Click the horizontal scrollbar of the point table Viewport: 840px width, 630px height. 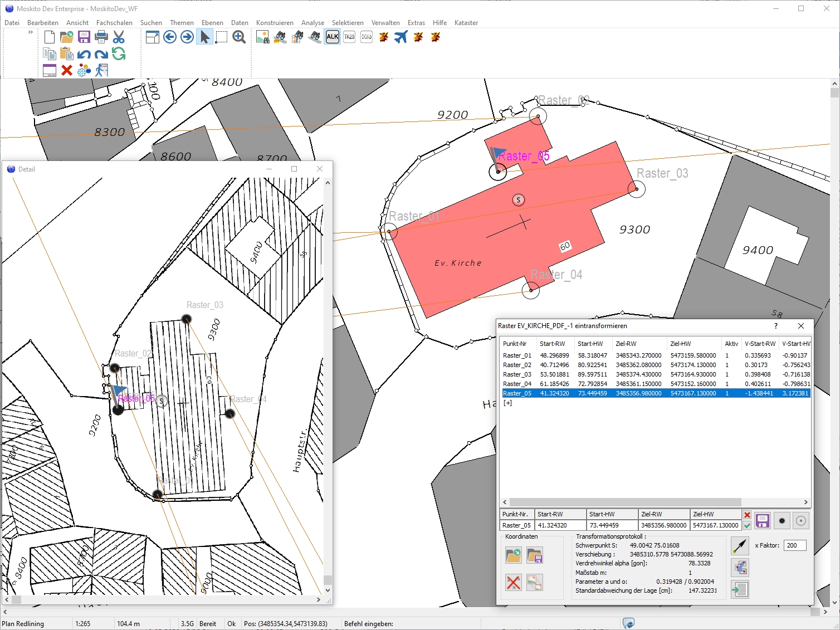point(625,502)
